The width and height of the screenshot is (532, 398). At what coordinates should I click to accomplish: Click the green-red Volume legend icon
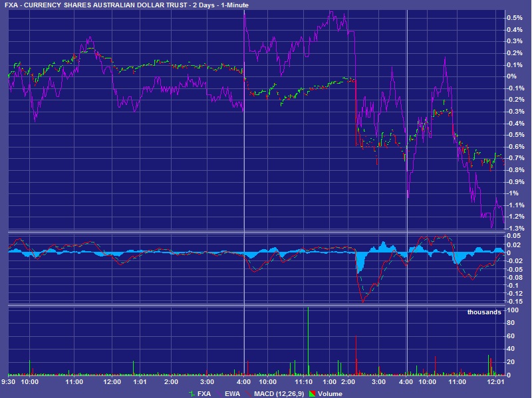(312, 393)
